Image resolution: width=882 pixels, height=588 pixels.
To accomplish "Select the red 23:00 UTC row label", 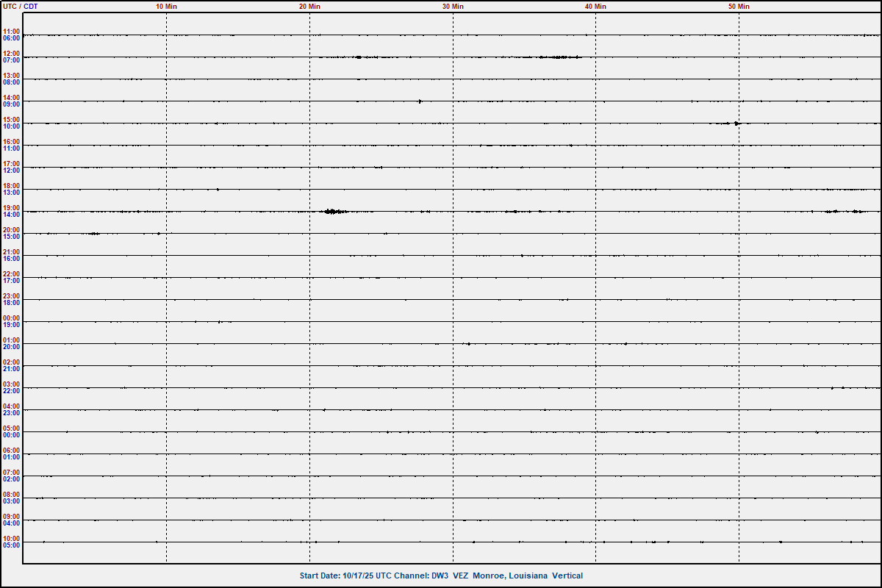I will point(11,296).
